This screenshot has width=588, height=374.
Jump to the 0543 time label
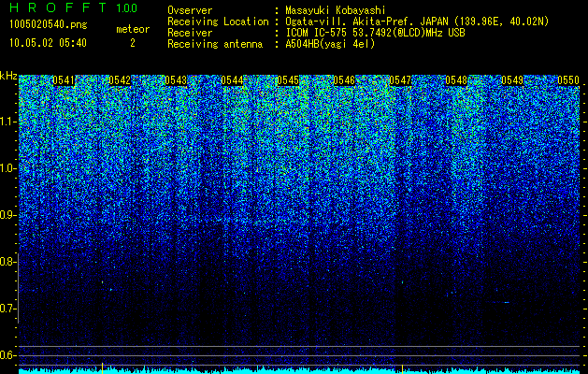point(176,80)
